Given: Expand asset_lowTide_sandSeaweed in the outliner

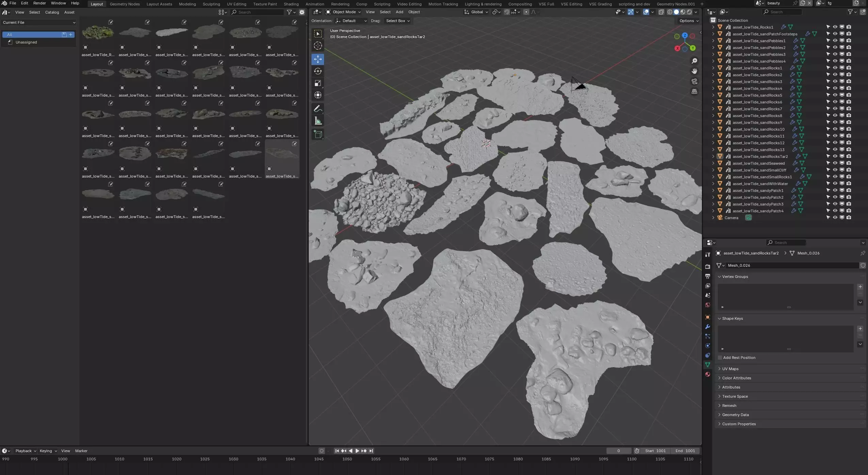Looking at the screenshot, I should [713, 163].
